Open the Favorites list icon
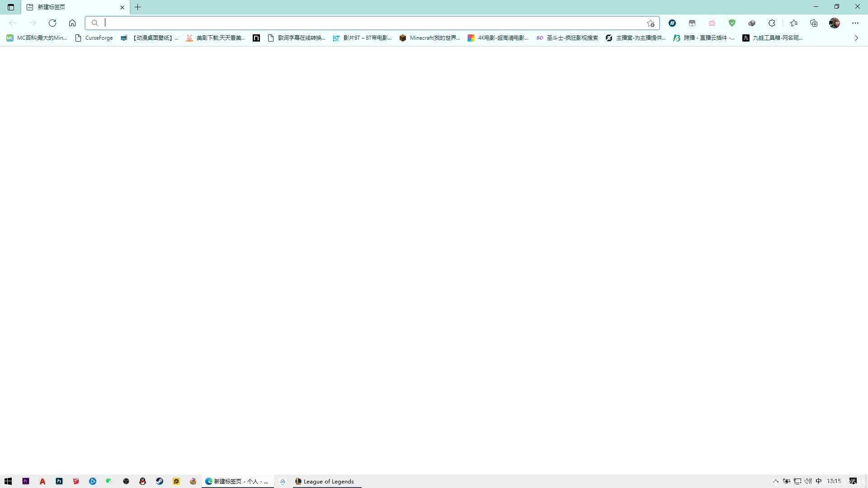 (794, 23)
